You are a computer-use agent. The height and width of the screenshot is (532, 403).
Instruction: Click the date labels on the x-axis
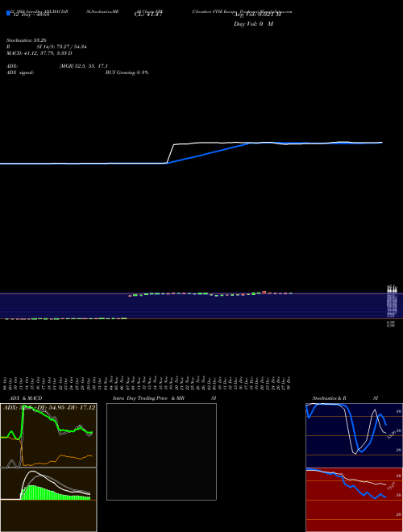coord(147,383)
